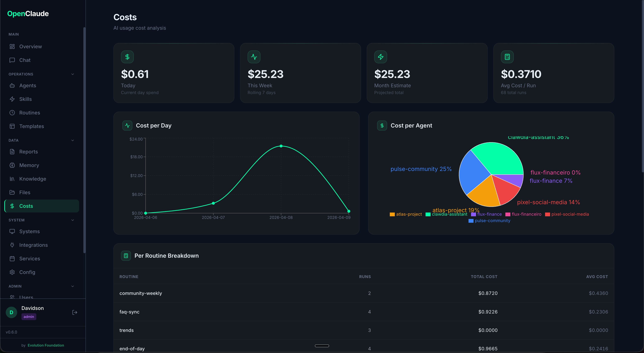
Task: Click the Skills lightning bolt icon
Action: coord(12,99)
